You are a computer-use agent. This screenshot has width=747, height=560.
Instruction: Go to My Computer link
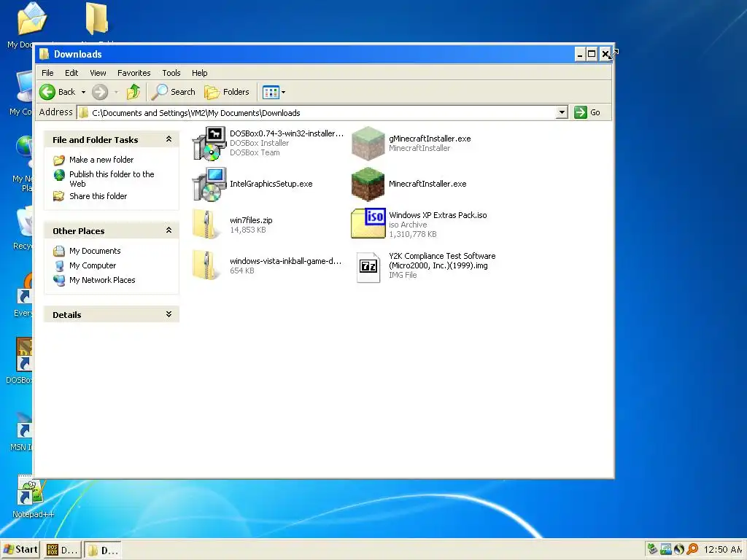[93, 265]
